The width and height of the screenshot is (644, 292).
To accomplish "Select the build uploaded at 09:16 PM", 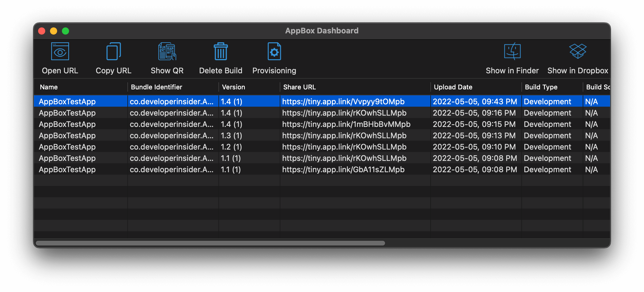I will pos(474,113).
